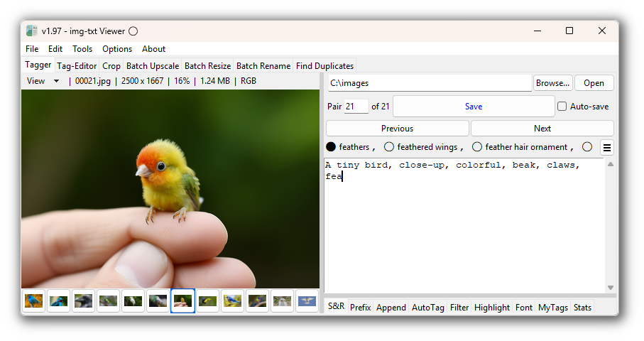Select the grey-white parrot thumbnail

(158, 301)
